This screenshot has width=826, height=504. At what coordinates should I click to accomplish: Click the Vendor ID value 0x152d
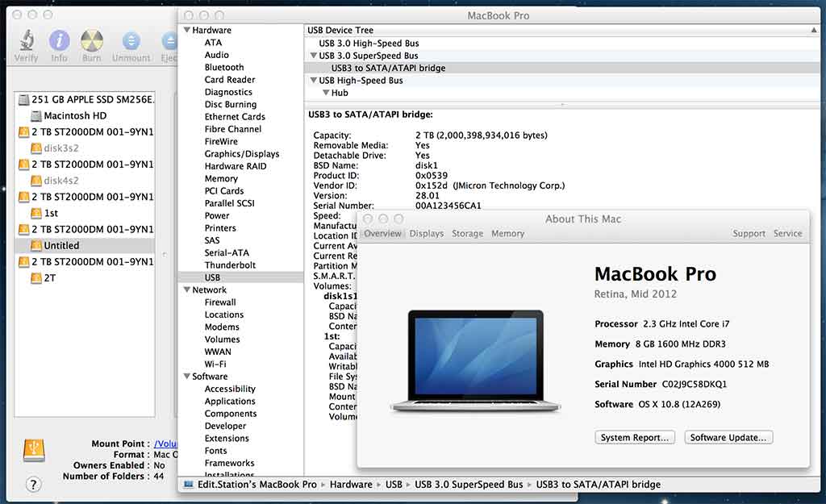(x=432, y=185)
